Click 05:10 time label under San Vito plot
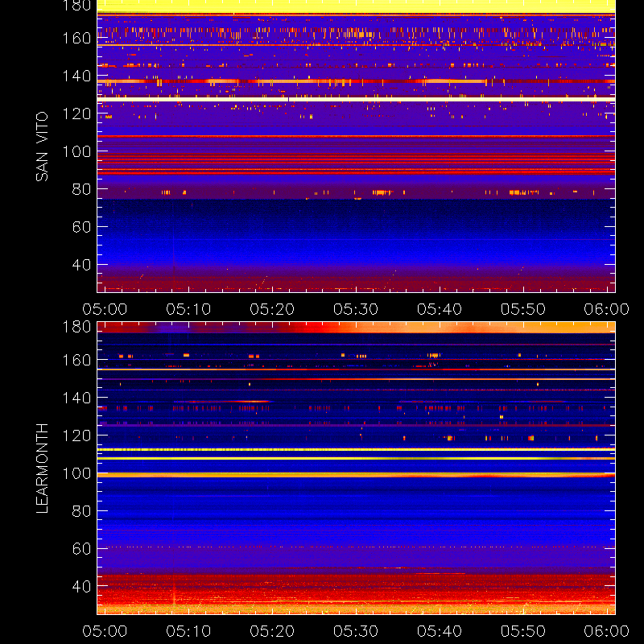Image resolution: width=644 pixels, height=644 pixels. point(188,309)
